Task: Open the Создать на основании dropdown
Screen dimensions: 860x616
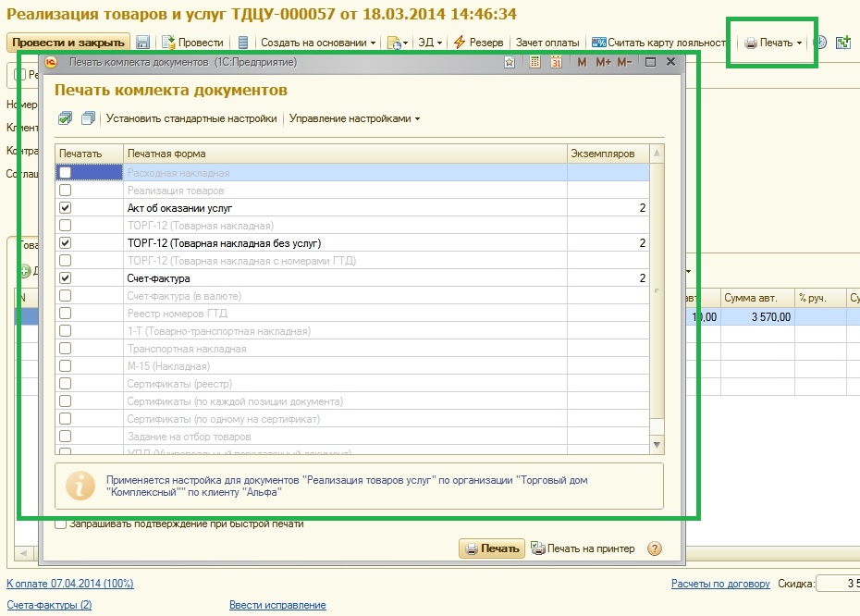Action: [317, 43]
